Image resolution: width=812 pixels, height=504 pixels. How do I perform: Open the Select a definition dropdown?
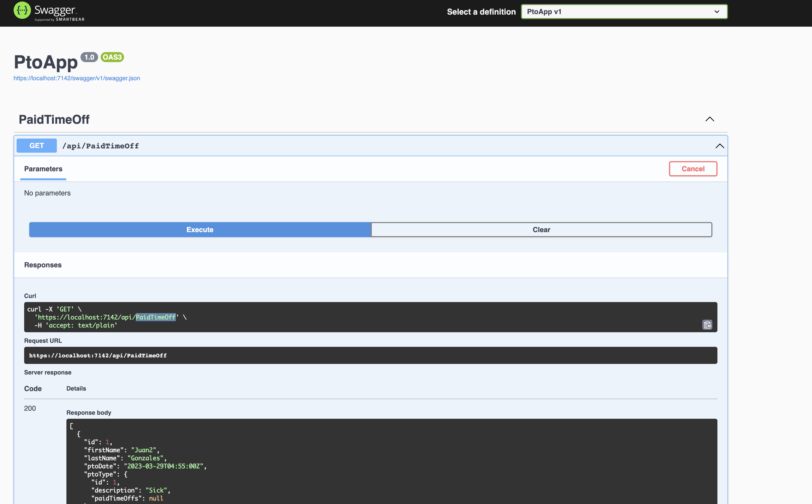(x=624, y=12)
